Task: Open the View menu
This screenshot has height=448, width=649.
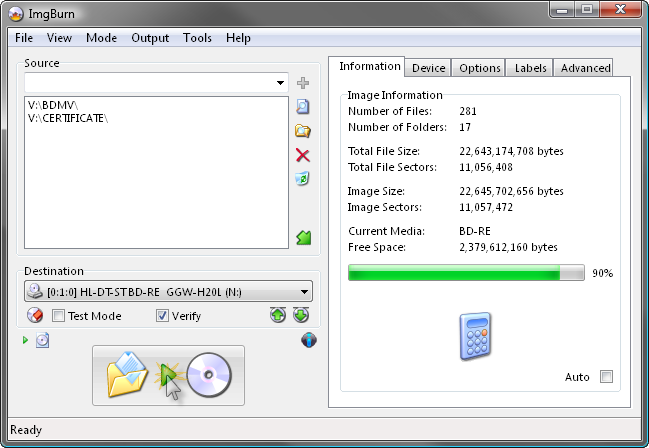Action: coord(59,38)
